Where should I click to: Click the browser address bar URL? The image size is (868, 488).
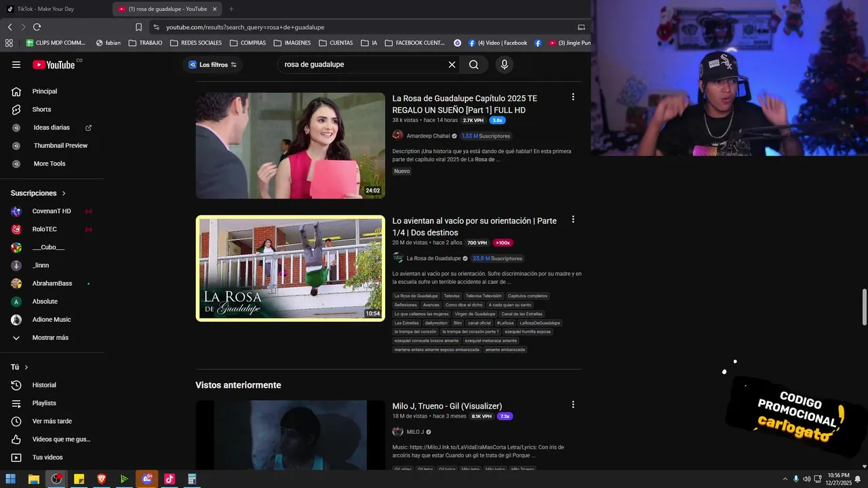click(245, 27)
